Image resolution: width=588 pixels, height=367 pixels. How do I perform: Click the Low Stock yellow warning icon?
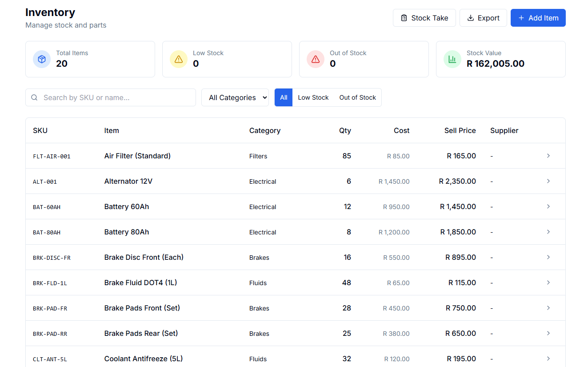pyautogui.click(x=179, y=59)
